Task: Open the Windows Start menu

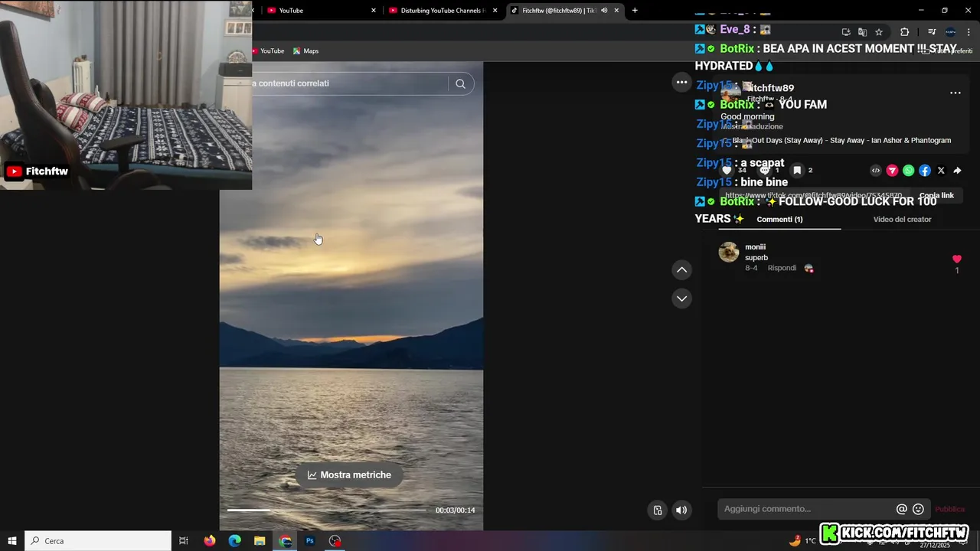Action: 12,541
